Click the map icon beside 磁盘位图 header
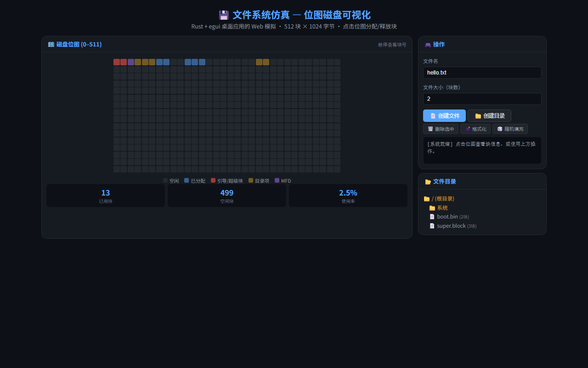 tap(51, 45)
